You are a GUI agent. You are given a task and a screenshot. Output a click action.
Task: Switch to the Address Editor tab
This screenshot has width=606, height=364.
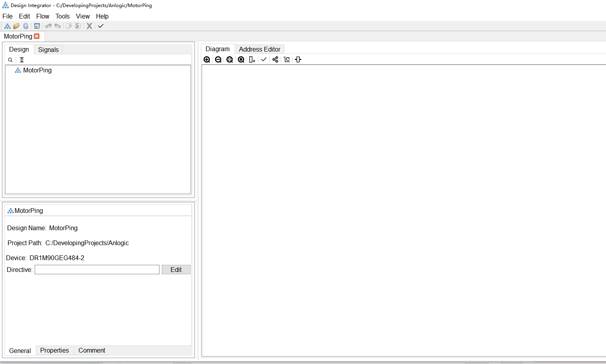click(x=259, y=49)
